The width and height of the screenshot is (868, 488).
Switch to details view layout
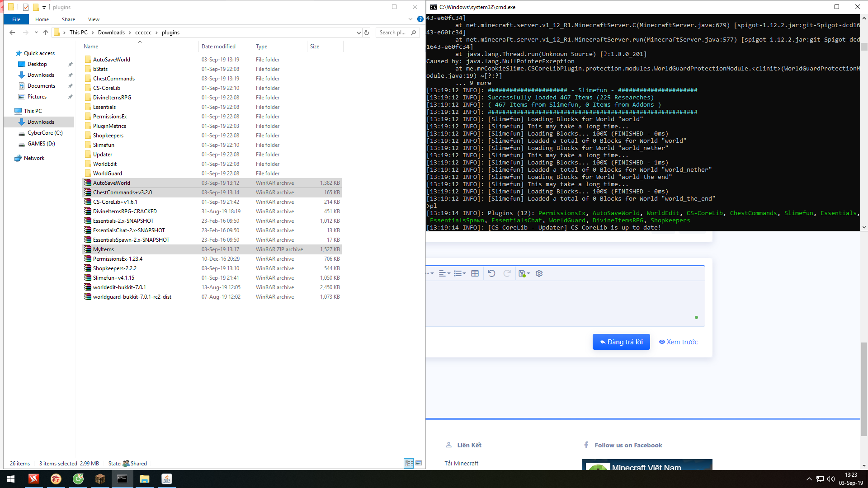[409, 463]
